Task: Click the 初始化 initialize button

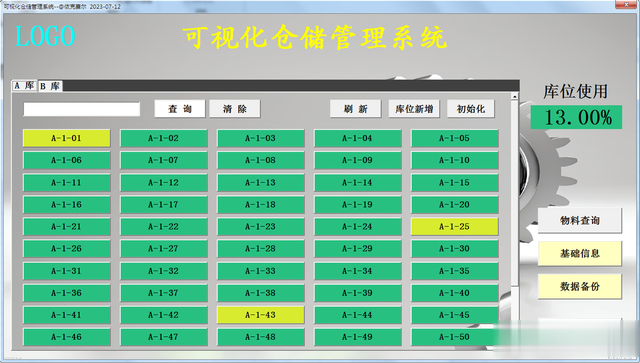Action: click(471, 109)
